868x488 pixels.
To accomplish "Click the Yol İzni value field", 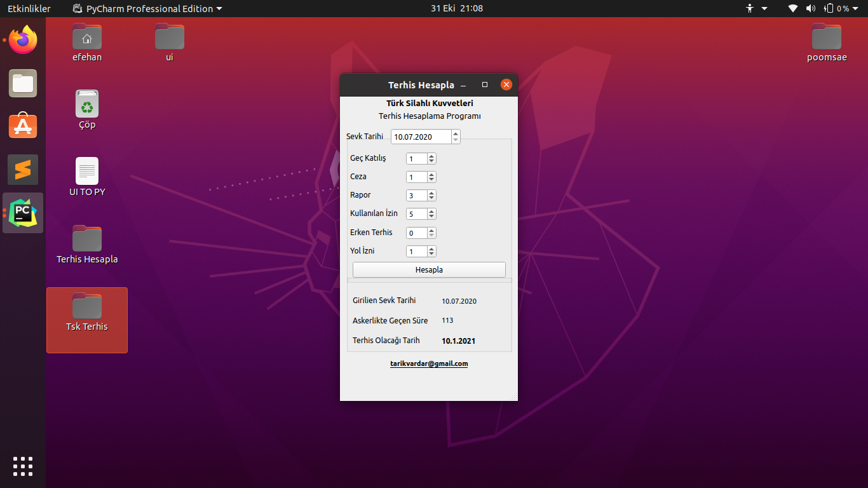I will (416, 252).
